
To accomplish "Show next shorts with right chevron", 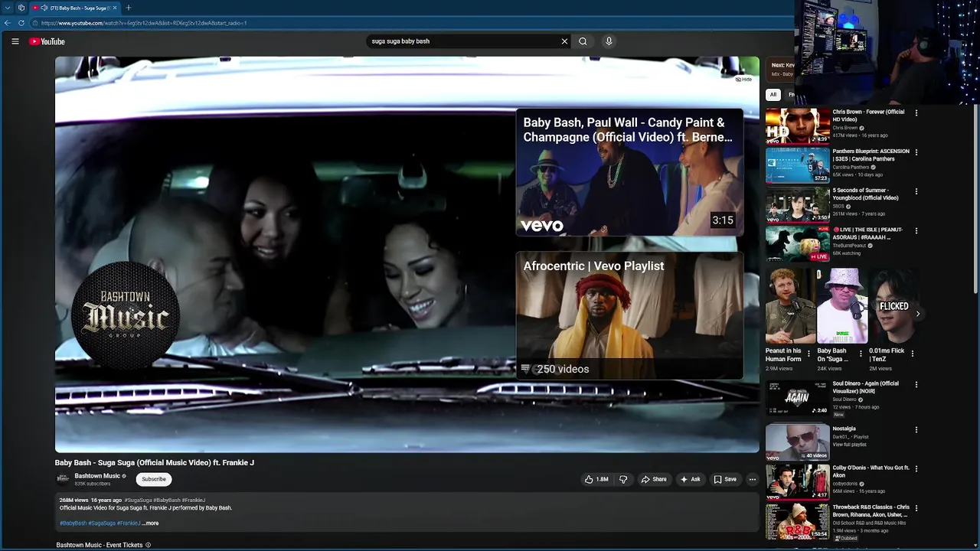I will [917, 314].
